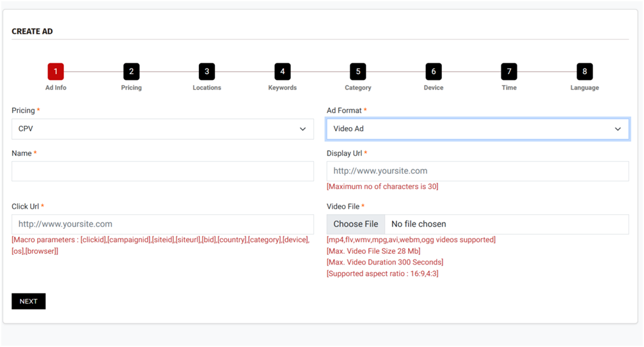Focus the Display Url text box
644x347 pixels.
point(477,171)
